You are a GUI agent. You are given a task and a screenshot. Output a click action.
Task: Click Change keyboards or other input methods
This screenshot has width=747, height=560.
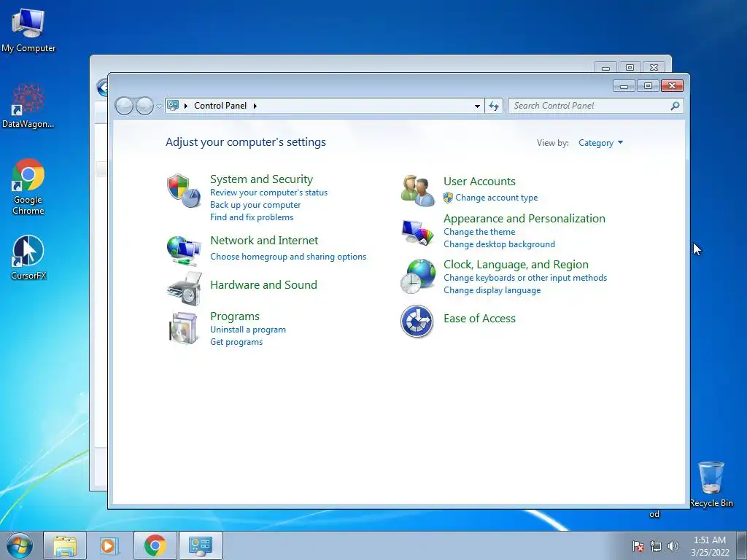point(525,278)
